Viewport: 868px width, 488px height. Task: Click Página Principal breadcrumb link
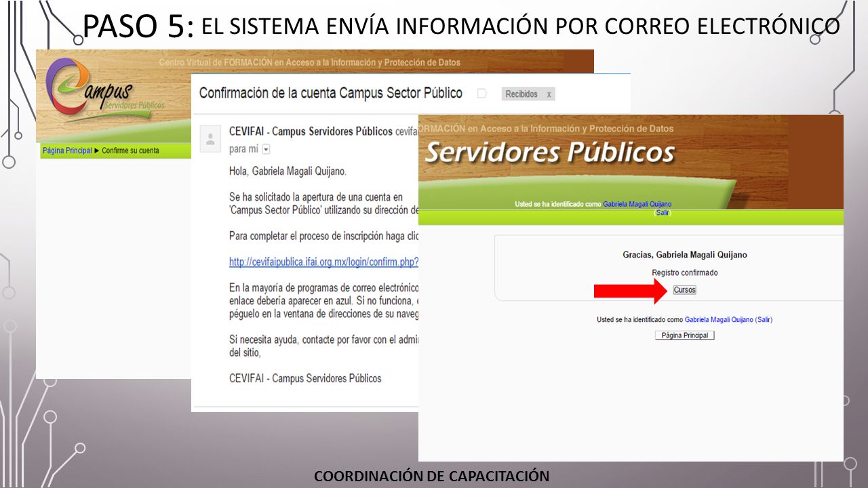click(x=67, y=150)
